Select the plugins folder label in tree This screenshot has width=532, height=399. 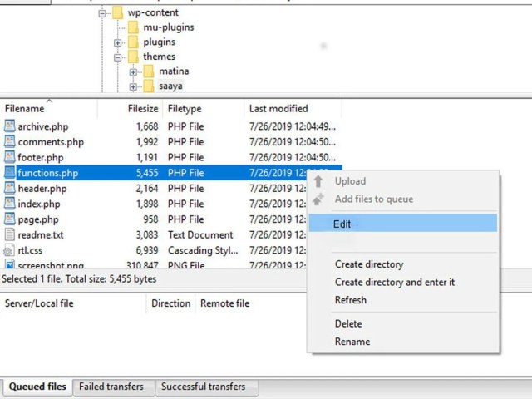pyautogui.click(x=159, y=42)
